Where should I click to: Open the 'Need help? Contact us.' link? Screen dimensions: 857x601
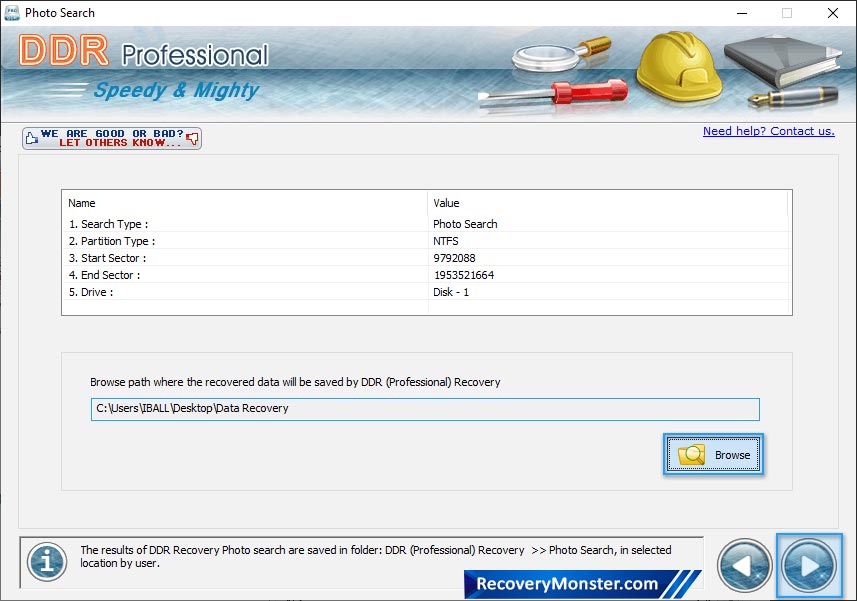[x=768, y=131]
